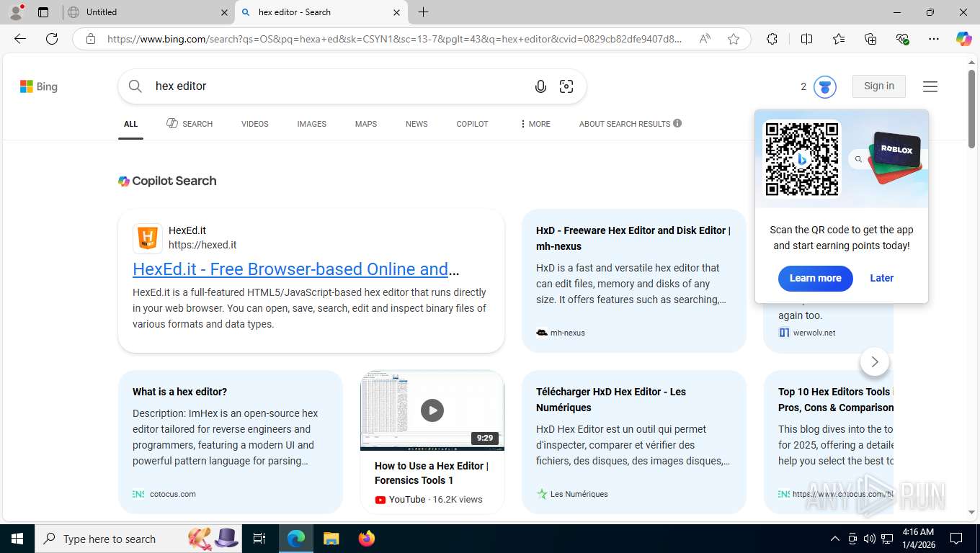Viewport: 980px width, 553px height.
Task: Open the volume speaker tray icon
Action: (x=870, y=539)
